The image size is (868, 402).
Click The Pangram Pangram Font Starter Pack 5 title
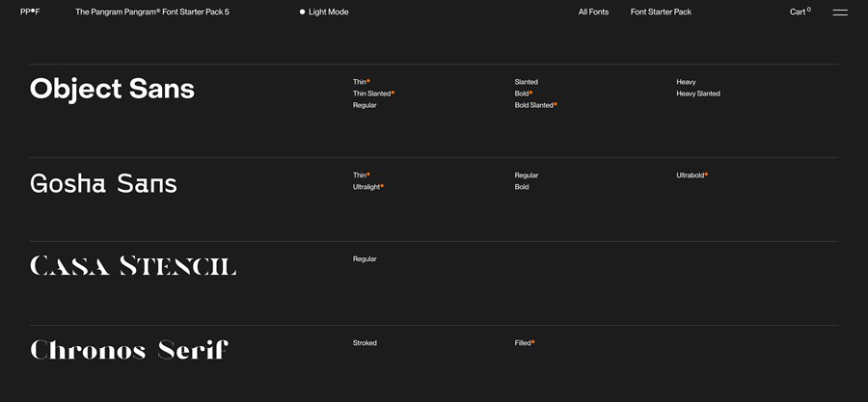coord(152,12)
